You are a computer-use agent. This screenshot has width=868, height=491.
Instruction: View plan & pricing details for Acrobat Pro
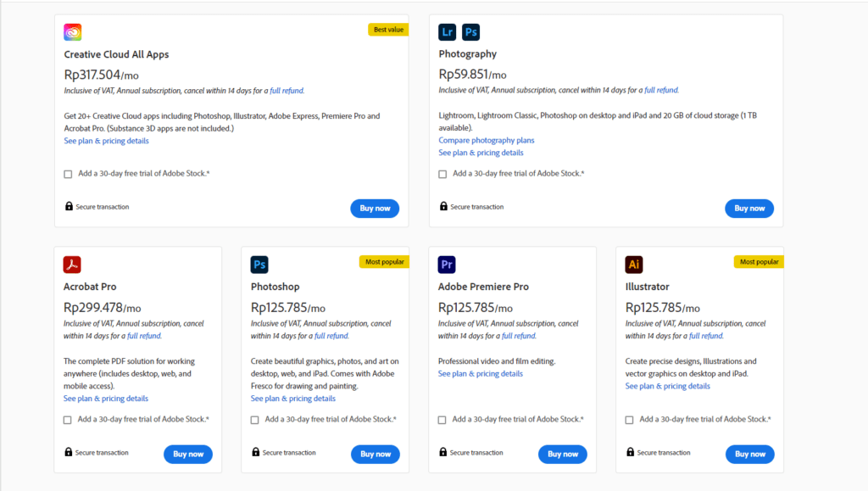pos(106,399)
